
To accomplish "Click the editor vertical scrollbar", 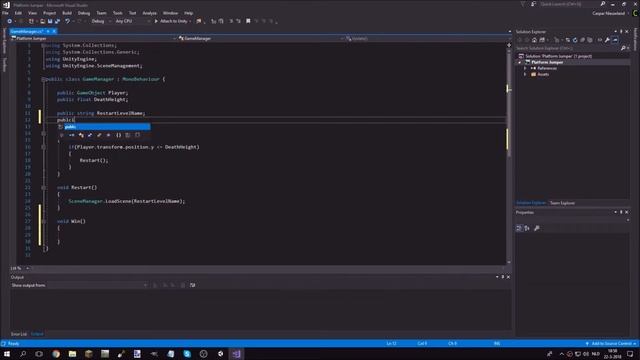I will (x=509, y=153).
